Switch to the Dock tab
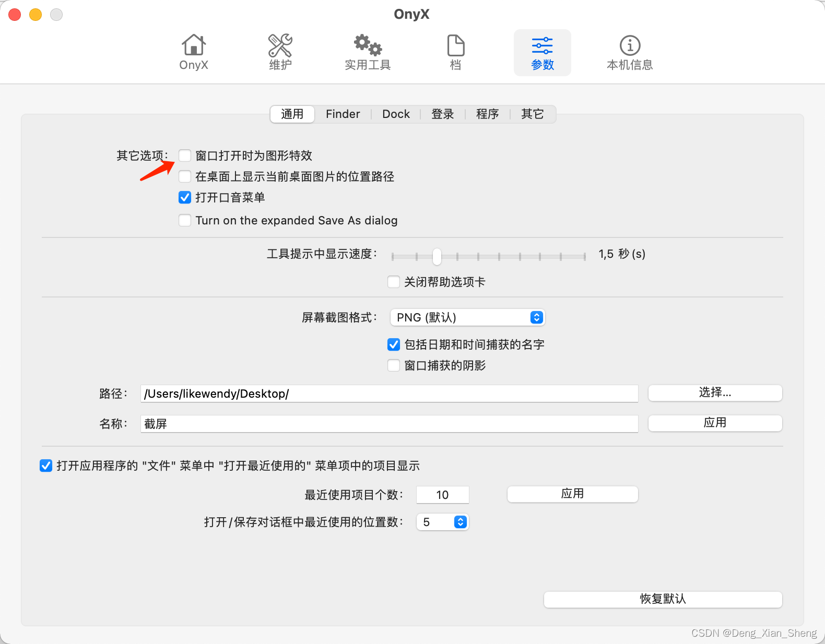825x644 pixels. [396, 114]
